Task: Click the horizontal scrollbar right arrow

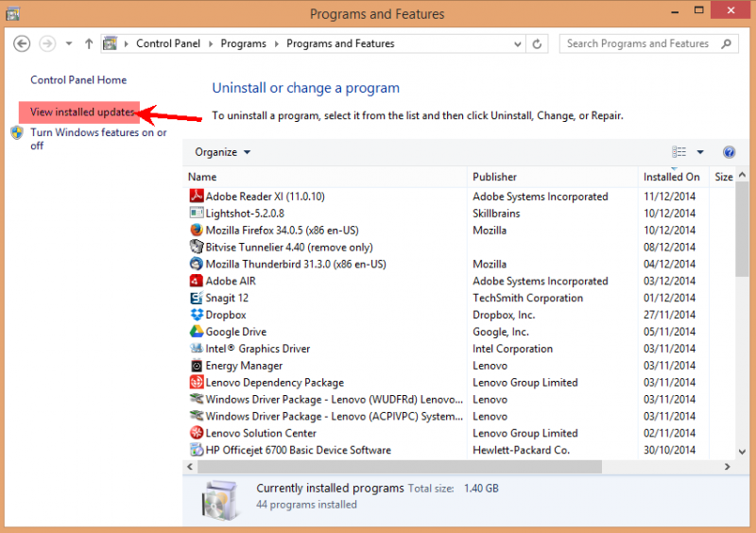Action: pos(727,467)
